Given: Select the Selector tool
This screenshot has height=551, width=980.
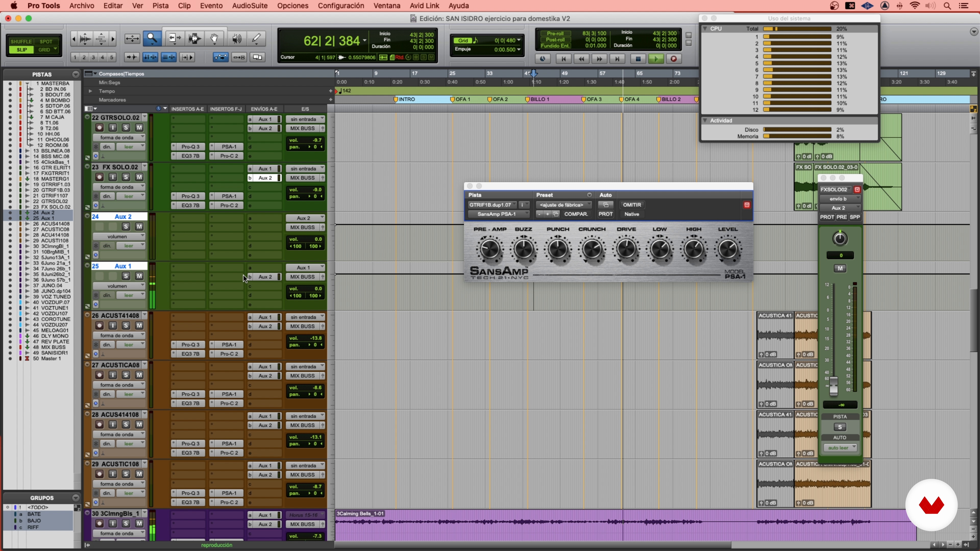Looking at the screenshot, I should point(195,38).
